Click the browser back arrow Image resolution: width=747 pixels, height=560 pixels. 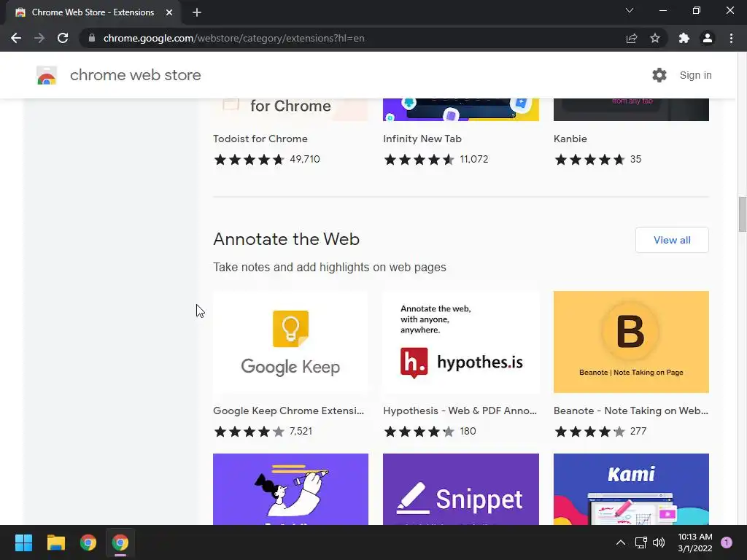16,38
